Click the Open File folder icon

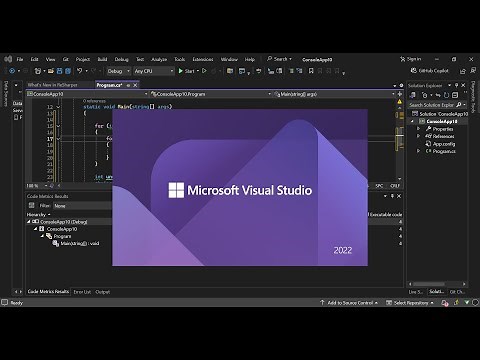51,71
